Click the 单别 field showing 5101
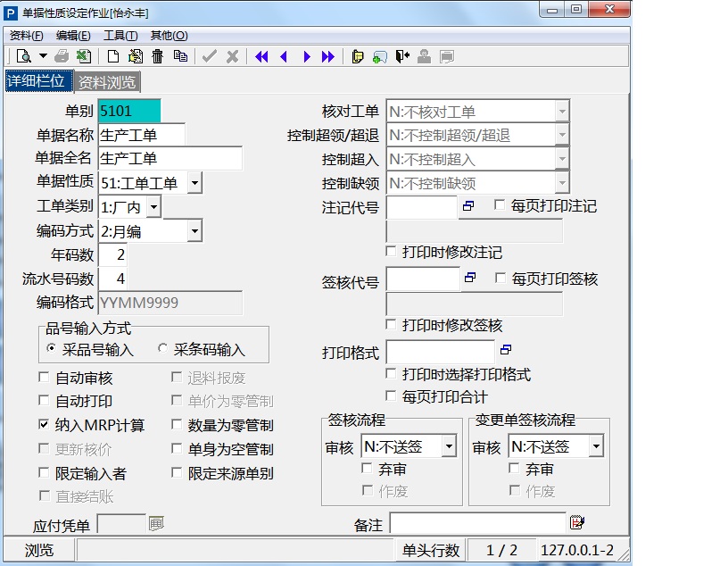Viewport: 728px width, 566px height. 129,111
